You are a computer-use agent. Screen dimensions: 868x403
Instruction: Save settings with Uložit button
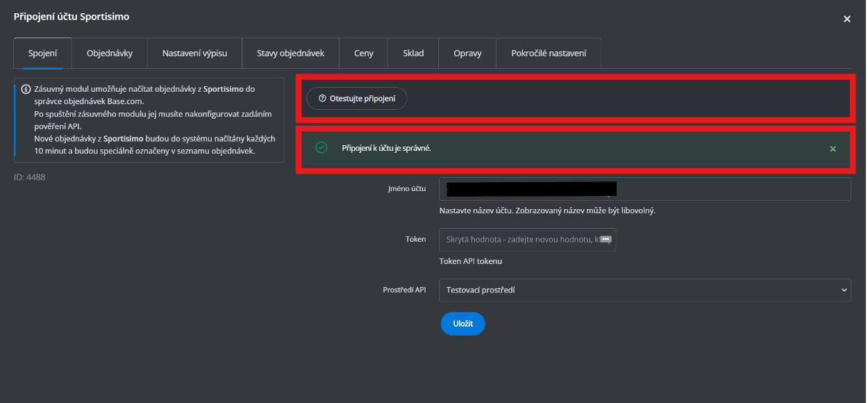pyautogui.click(x=462, y=324)
